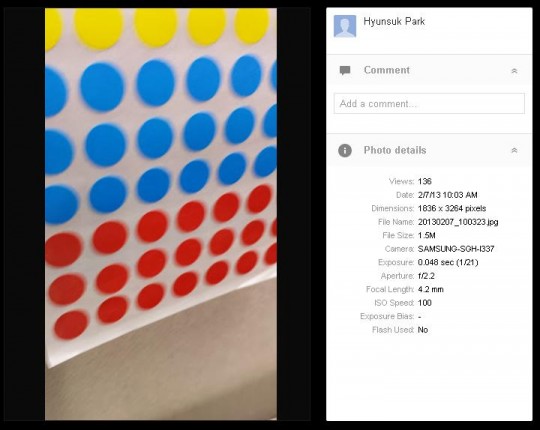Click the ISO Speed value 100

pyautogui.click(x=425, y=303)
